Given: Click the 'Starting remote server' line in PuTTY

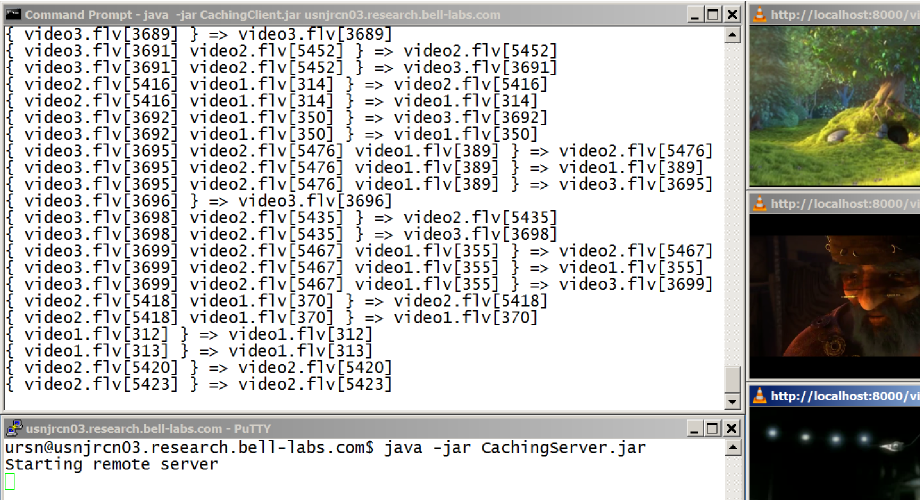Looking at the screenshot, I should (111, 464).
